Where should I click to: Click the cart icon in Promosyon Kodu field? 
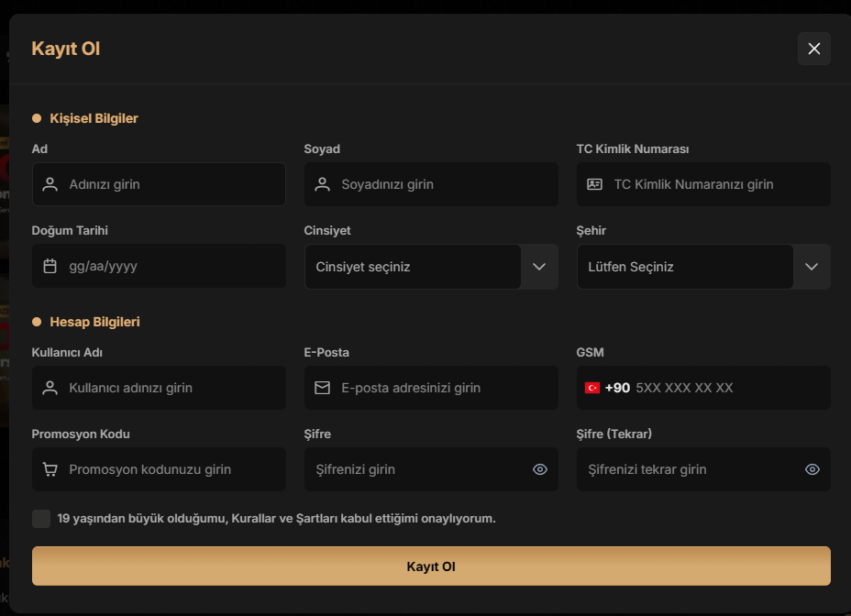click(50, 469)
